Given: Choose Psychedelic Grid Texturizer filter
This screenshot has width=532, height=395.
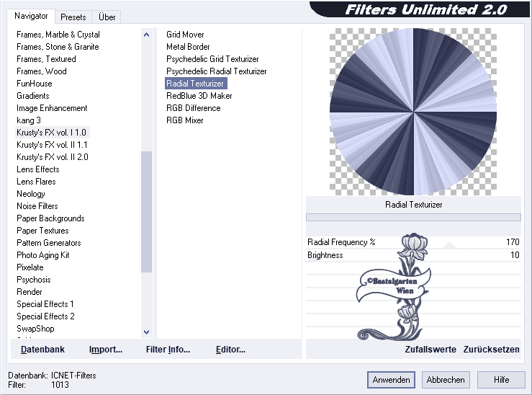Looking at the screenshot, I should point(212,59).
